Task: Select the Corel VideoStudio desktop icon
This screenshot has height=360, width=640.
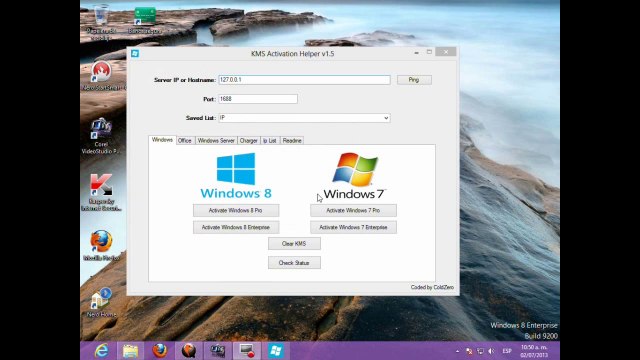Action: coord(101,136)
